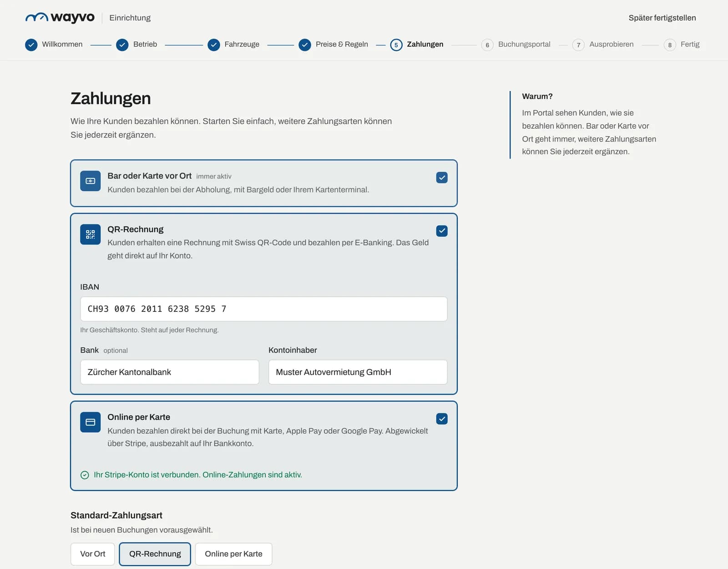
Task: Click the Zahlungen page heading
Action: coord(111,99)
